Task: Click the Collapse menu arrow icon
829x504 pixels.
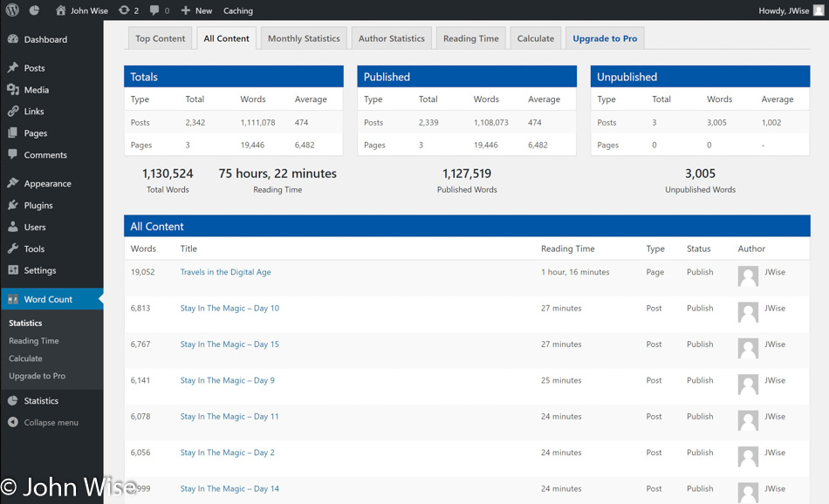Action: [13, 422]
